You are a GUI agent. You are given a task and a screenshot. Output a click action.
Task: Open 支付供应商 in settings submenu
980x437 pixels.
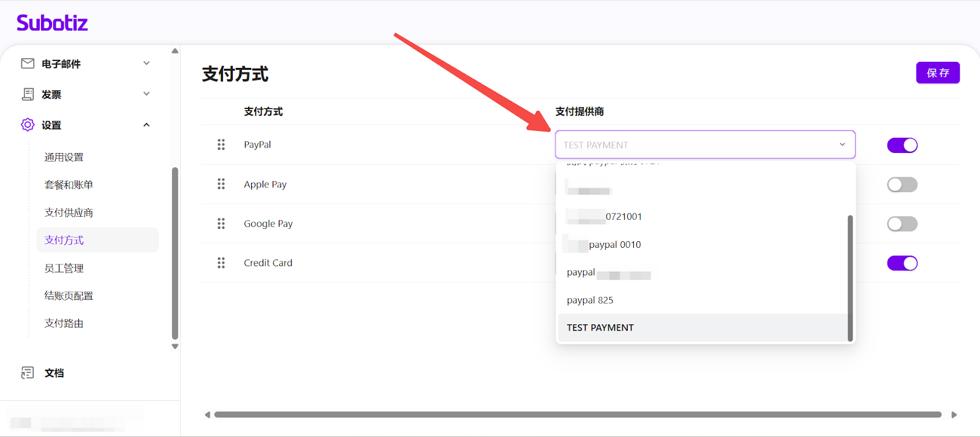point(69,212)
